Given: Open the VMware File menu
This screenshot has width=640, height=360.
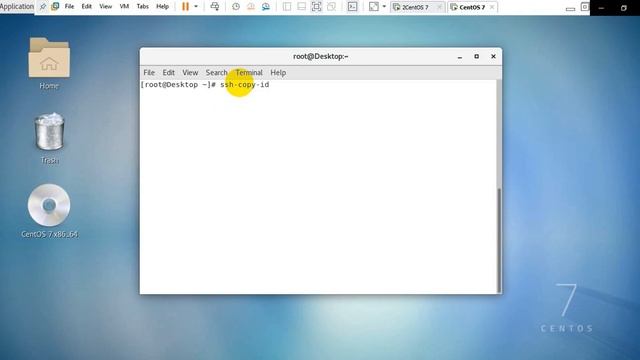Looking at the screenshot, I should tap(69, 7).
